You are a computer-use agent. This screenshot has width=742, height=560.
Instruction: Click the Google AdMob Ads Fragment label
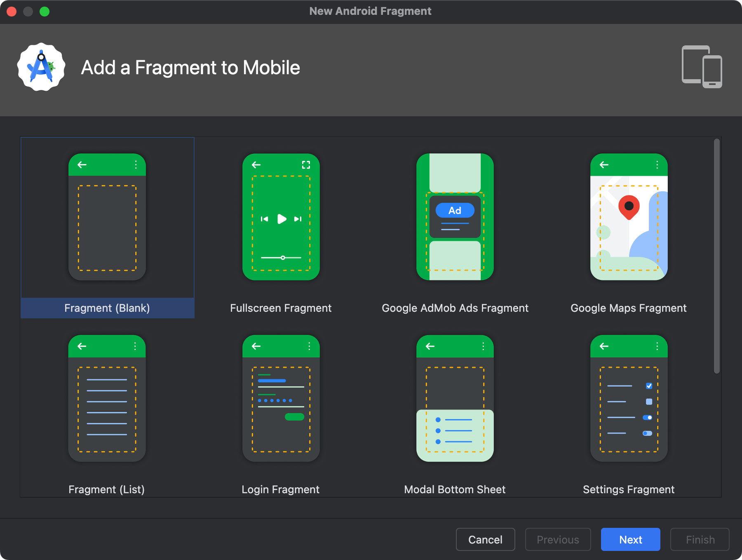455,308
